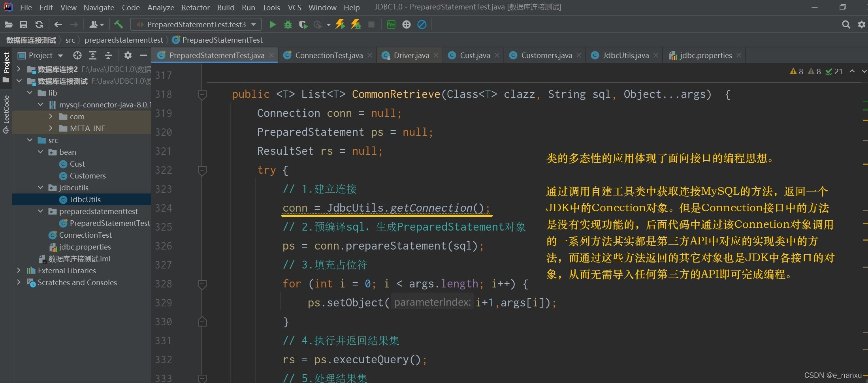Switch to jdbc.properties tab
This screenshot has width=868, height=383.
(706, 55)
